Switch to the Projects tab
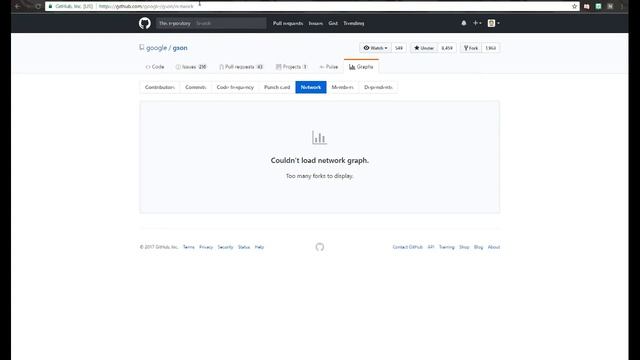The image size is (640, 360). [x=291, y=67]
